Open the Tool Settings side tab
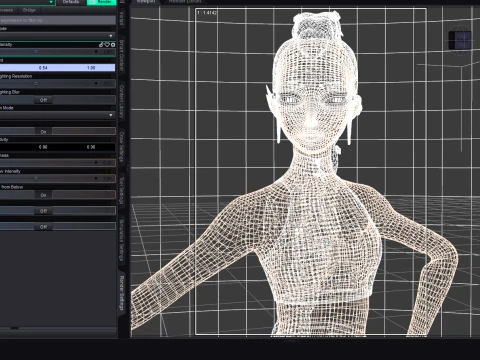 [122, 190]
